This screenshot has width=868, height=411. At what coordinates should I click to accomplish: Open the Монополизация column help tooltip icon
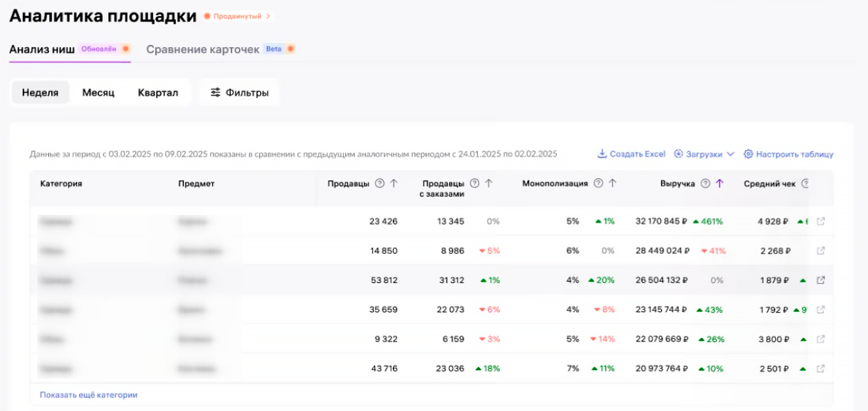click(x=597, y=183)
